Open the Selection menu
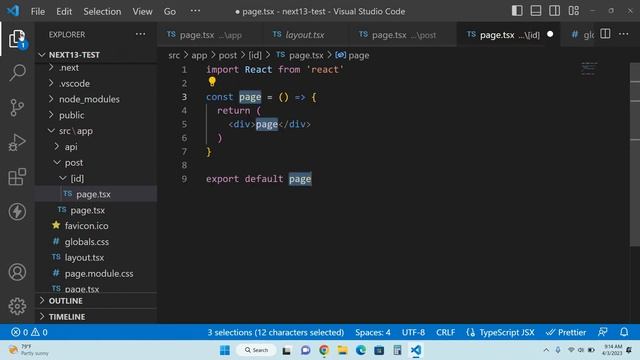640x360 pixels. [102, 11]
